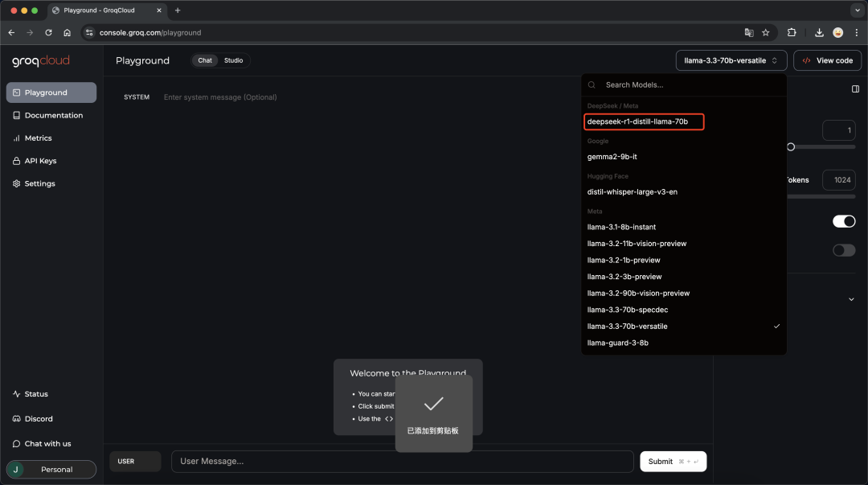Viewport: 868px width, 485px height.
Task: Close the Playground - GroqCloud tab
Action: [x=159, y=10]
